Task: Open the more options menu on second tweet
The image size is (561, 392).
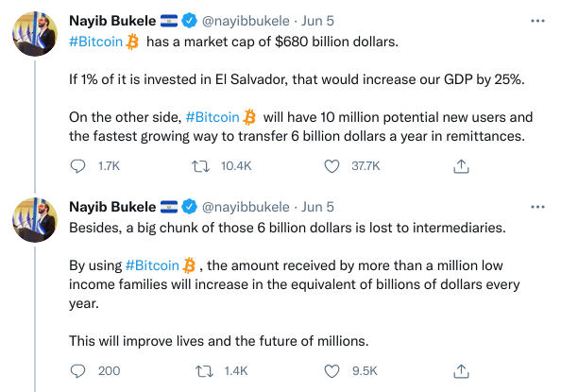Action: pyautogui.click(x=537, y=207)
